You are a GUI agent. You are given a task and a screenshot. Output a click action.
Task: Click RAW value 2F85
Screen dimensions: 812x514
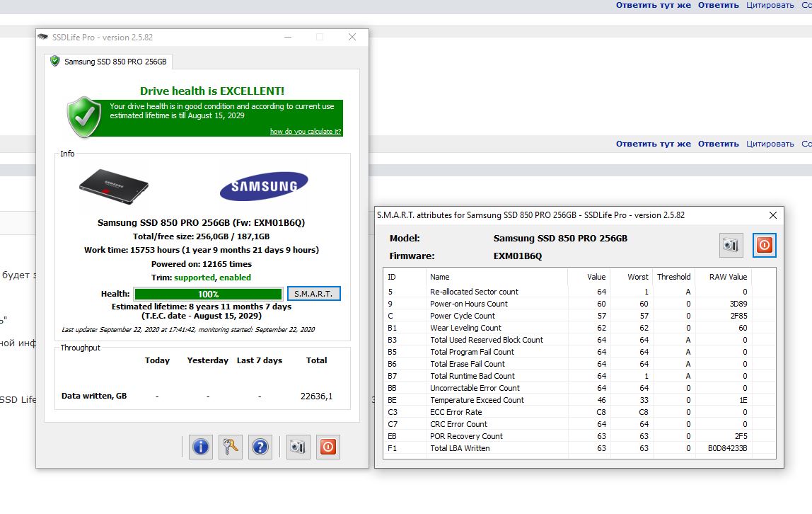pos(738,316)
